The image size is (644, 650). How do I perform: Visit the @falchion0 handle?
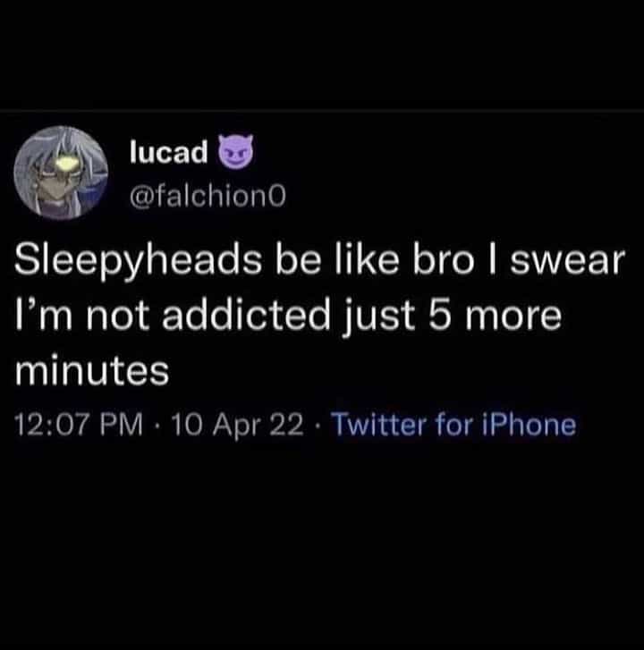[208, 197]
